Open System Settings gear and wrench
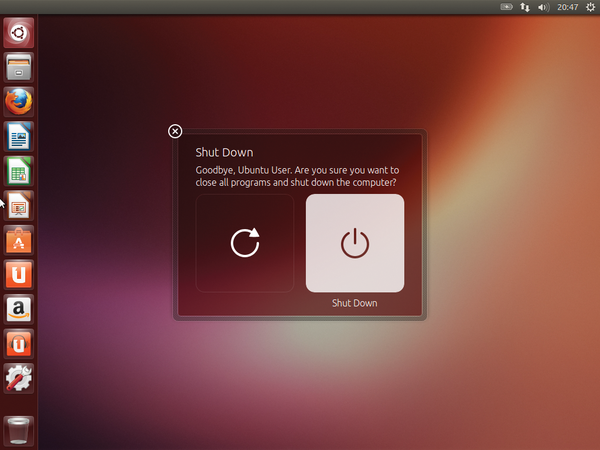600x450 pixels. tap(18, 378)
